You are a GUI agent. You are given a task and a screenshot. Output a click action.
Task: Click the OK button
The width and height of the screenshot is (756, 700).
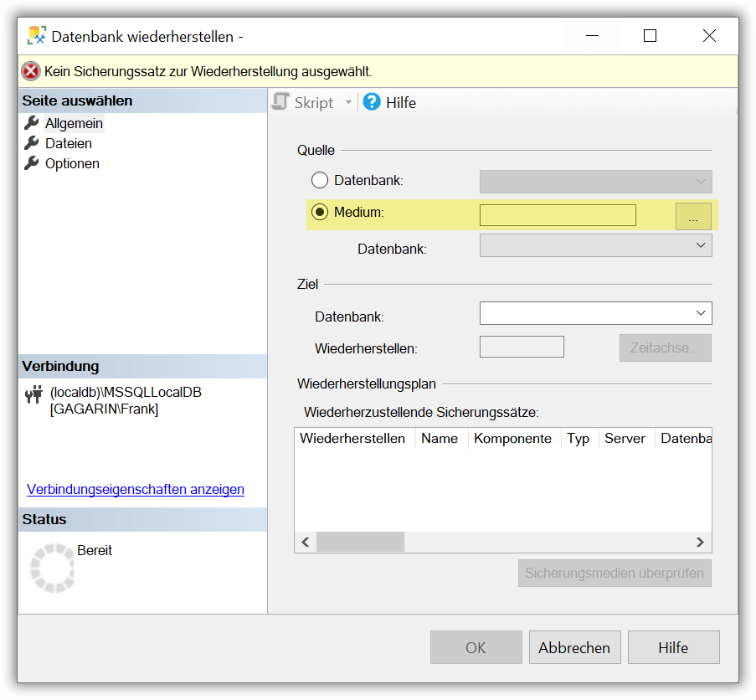[476, 647]
